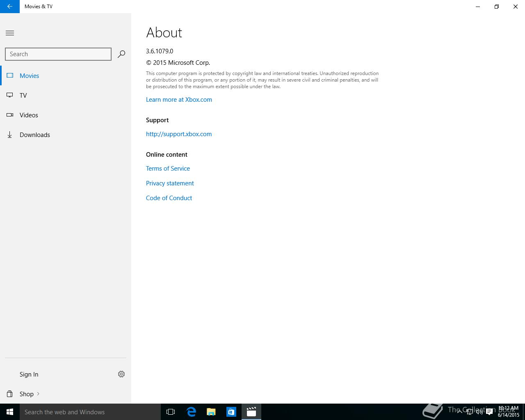Click the Videos camera icon
Screen dimensions: 525x420
pyautogui.click(x=10, y=115)
